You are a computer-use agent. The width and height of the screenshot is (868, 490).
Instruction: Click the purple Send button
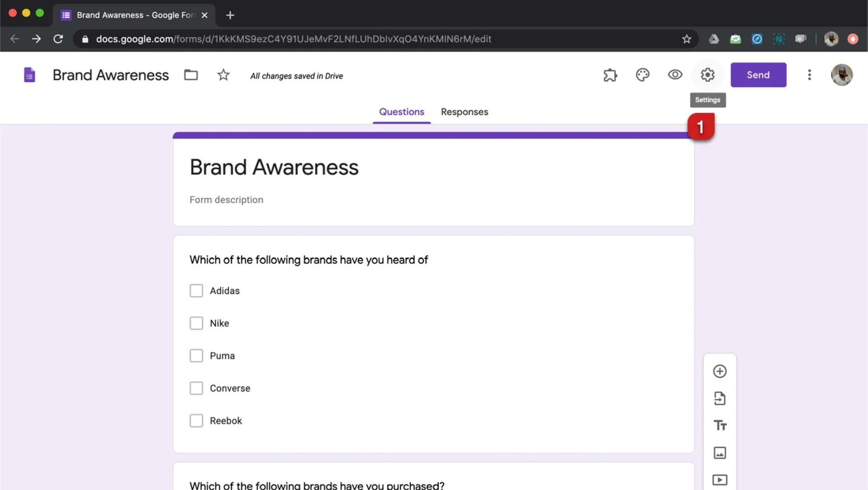tap(758, 75)
